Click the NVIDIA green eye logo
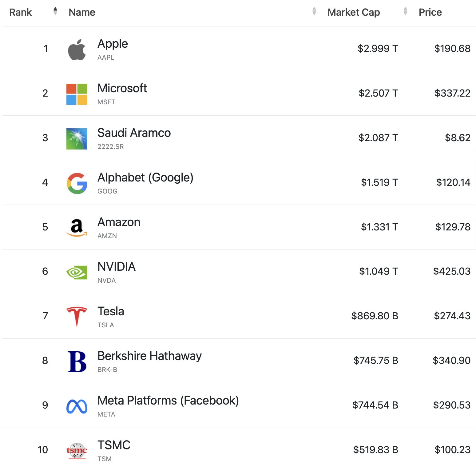 (77, 273)
